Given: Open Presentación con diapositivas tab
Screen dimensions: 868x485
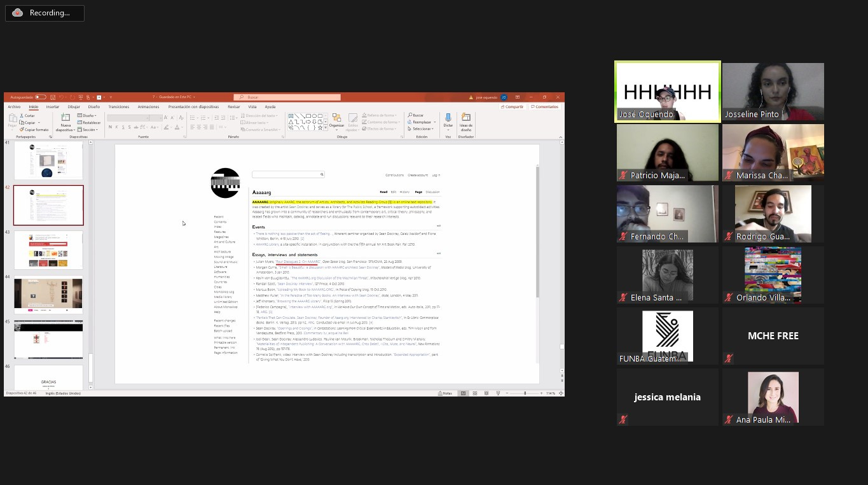Looking at the screenshot, I should pos(193,107).
